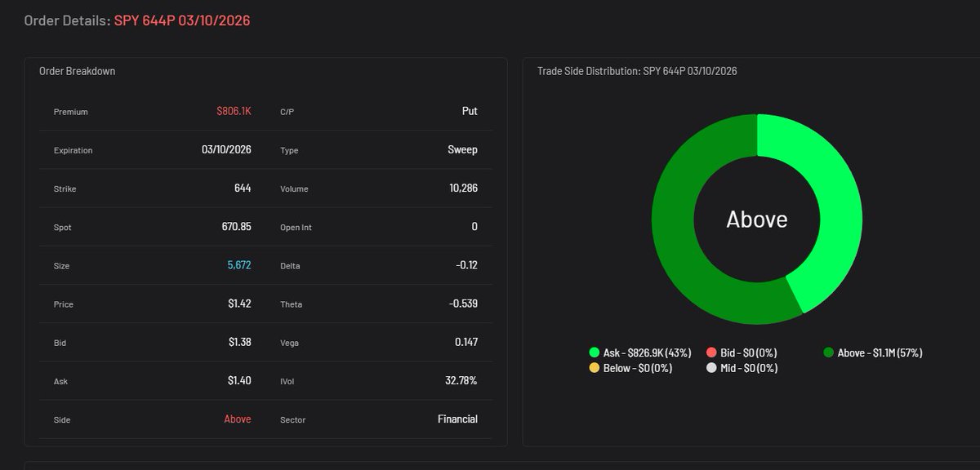Click the 'Ask - $826.9K (43%)' legend text

pos(647,352)
